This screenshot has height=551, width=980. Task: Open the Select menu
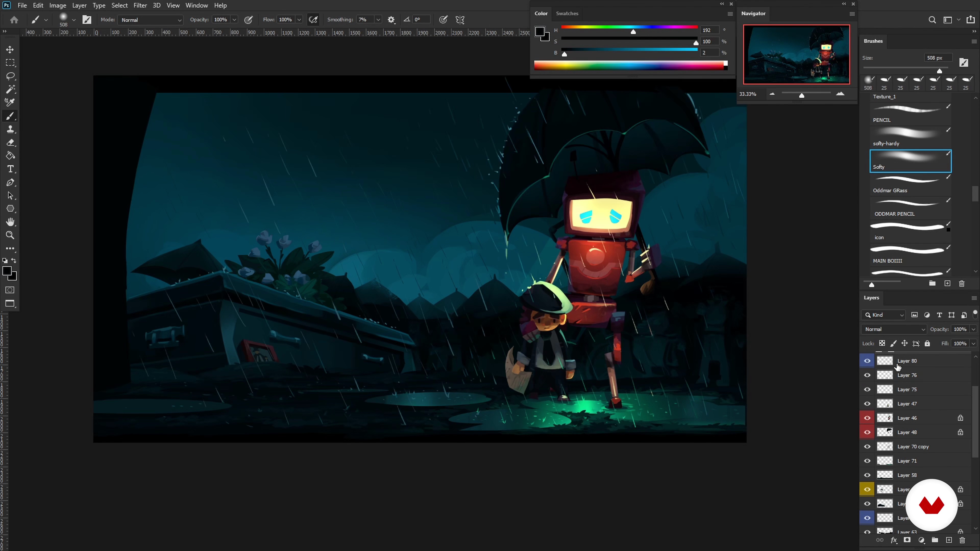coord(119,5)
